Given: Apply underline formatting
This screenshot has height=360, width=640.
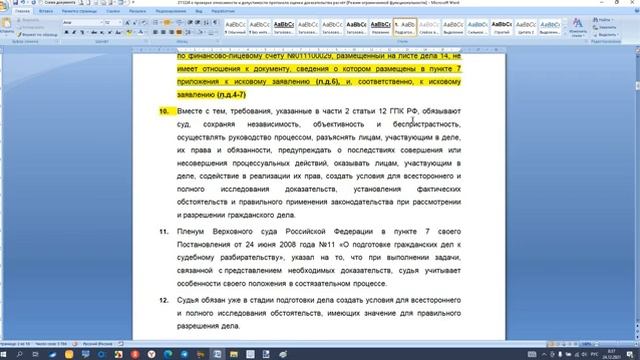Looking at the screenshot, I should [82, 32].
